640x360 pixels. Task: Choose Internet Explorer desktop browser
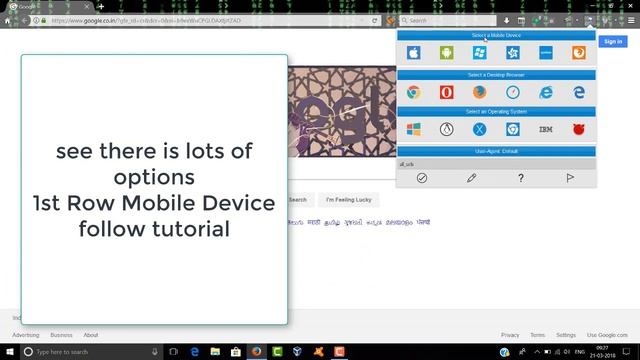pyautogui.click(x=546, y=92)
